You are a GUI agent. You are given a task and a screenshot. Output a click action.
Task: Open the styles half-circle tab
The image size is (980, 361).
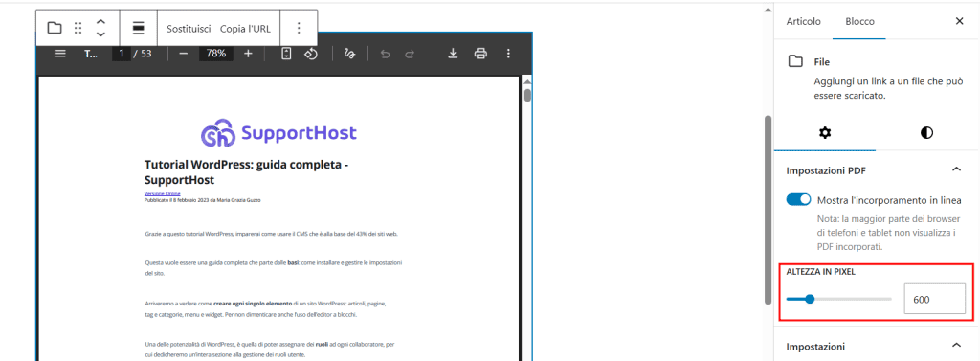pyautogui.click(x=926, y=133)
